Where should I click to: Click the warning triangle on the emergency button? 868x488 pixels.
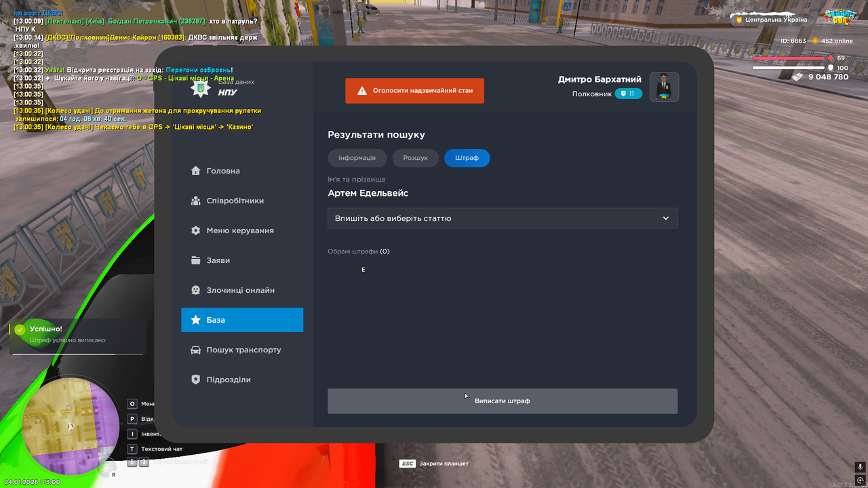tap(362, 90)
